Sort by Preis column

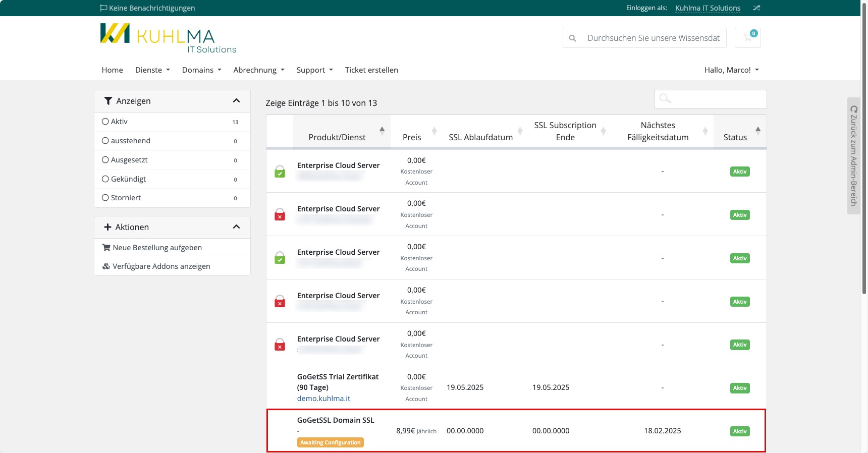coord(416,132)
